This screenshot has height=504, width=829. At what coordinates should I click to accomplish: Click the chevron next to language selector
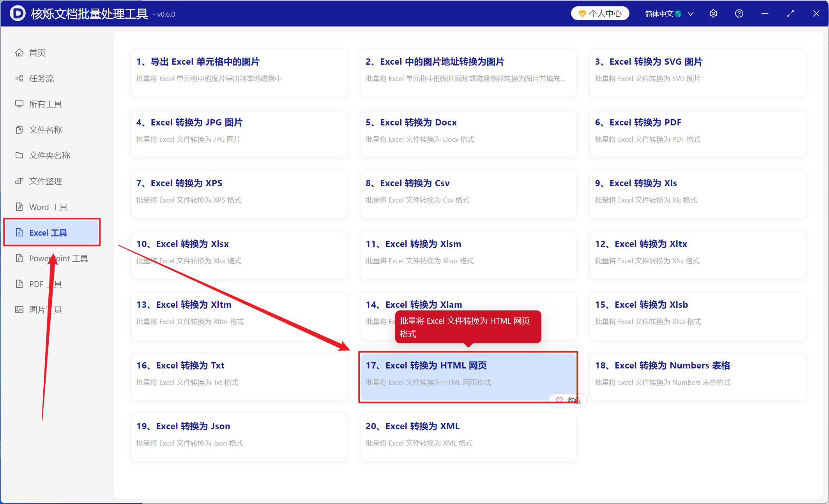pyautogui.click(x=691, y=14)
